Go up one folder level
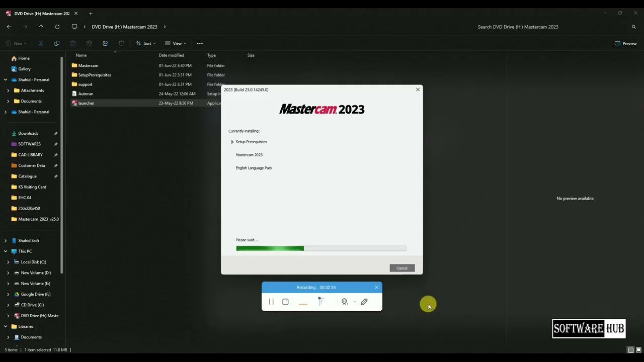644x362 pixels. tap(41, 27)
